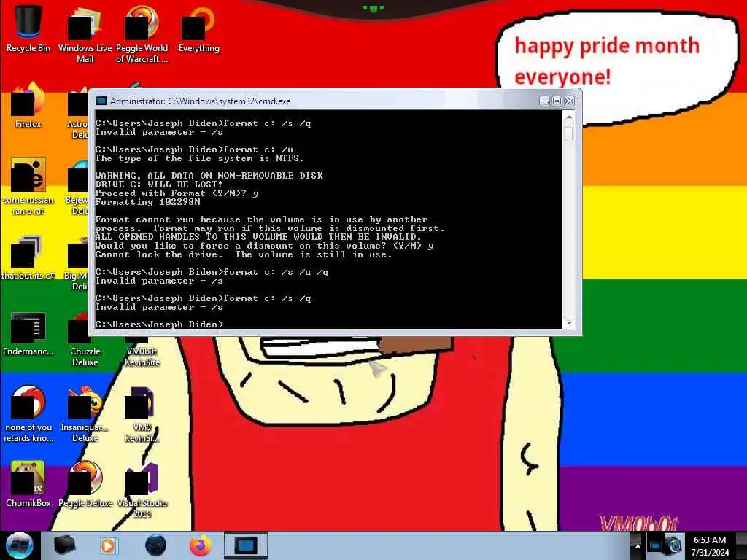The height and width of the screenshot is (560, 747).
Task: Open Peggle World of Warcraft shortcut
Action: click(x=142, y=34)
